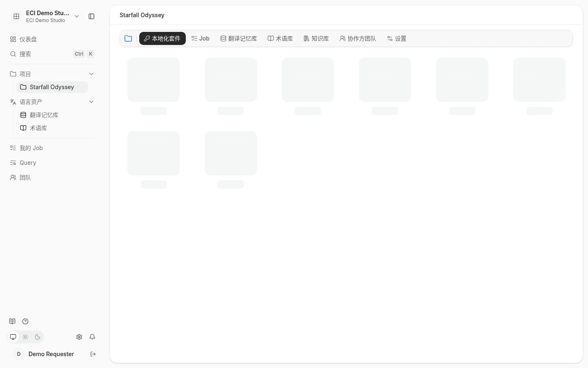Switch to the 术语库 tab
588x368 pixels.
(x=280, y=38)
